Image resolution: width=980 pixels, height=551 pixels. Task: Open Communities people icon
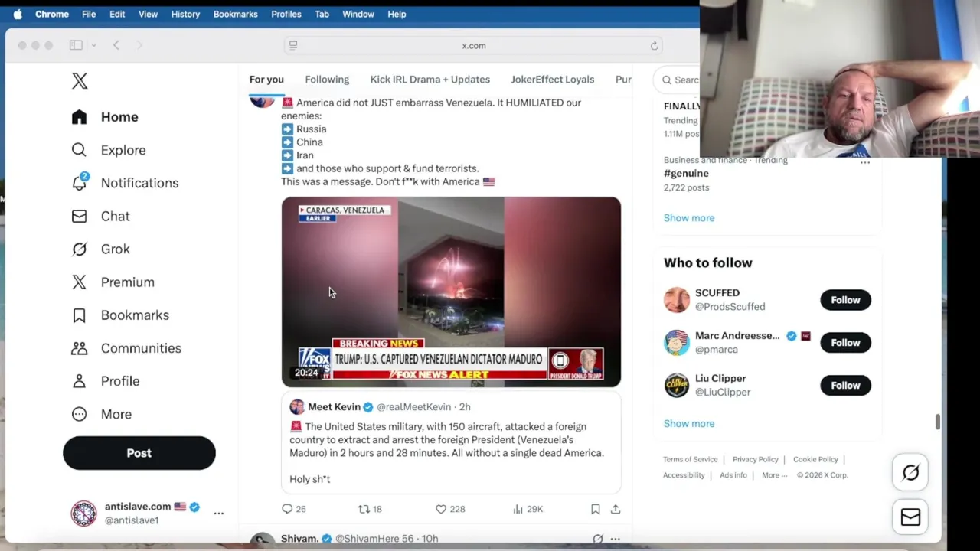[x=79, y=348]
